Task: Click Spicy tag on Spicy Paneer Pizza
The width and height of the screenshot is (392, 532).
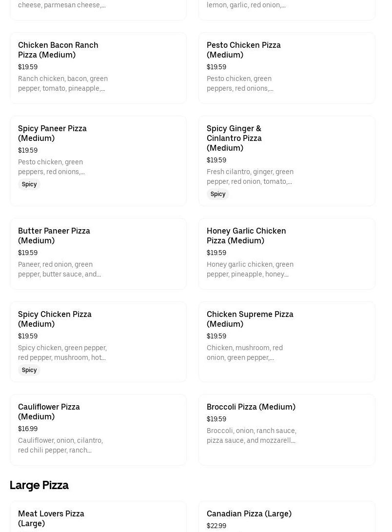Action: pyautogui.click(x=29, y=184)
